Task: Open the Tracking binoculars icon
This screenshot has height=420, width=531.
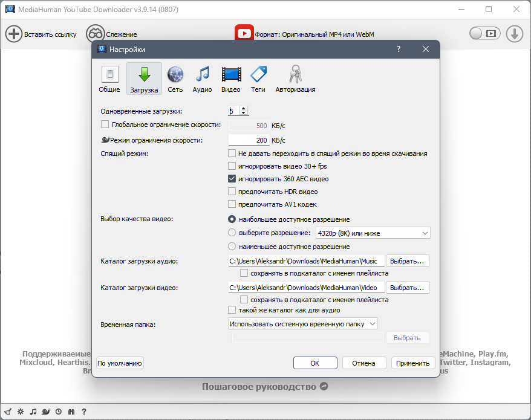Action: point(95,34)
